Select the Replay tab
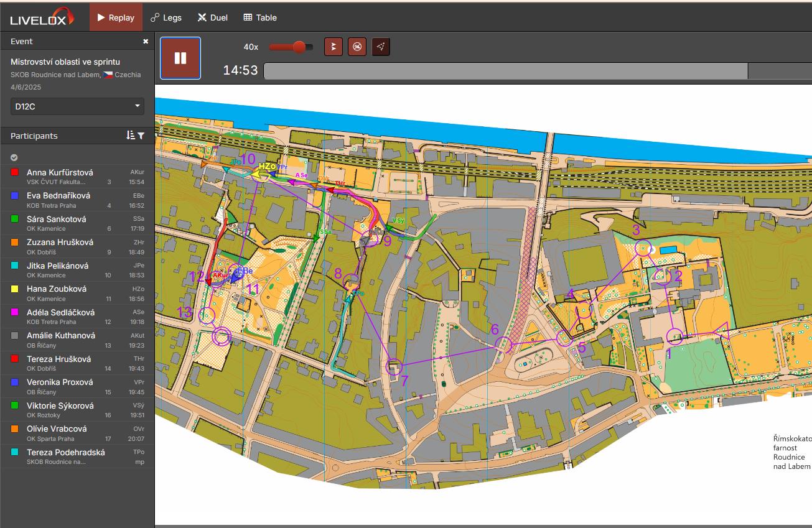 point(116,17)
